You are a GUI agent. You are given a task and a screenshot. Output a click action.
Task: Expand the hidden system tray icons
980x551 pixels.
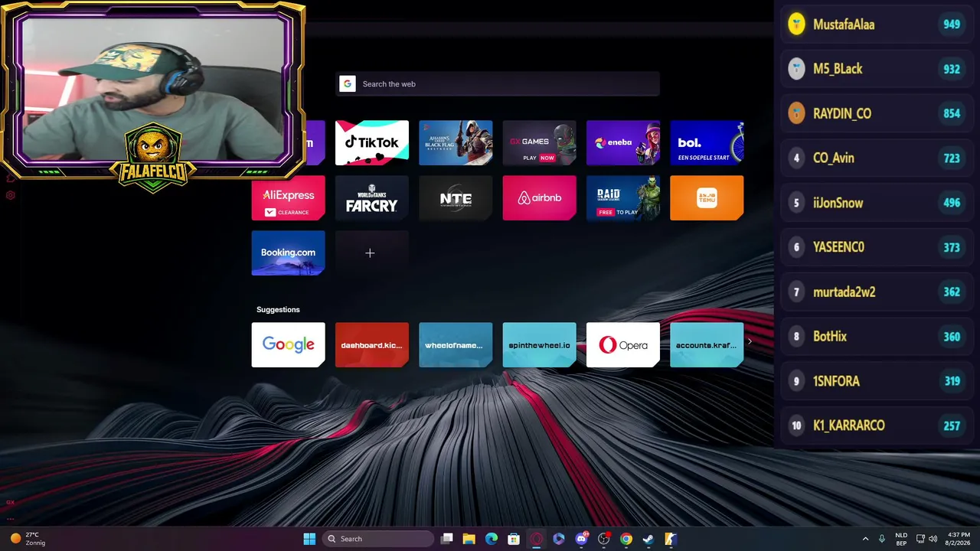click(x=865, y=539)
